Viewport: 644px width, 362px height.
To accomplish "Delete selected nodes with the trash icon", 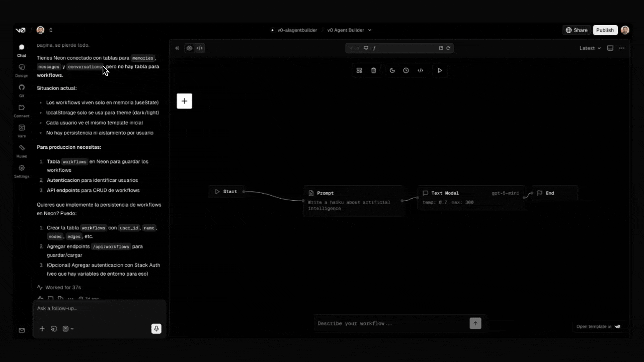I will tap(374, 70).
